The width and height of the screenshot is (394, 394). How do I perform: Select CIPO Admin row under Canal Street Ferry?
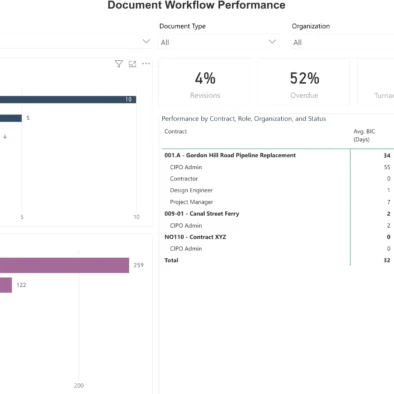(277, 225)
